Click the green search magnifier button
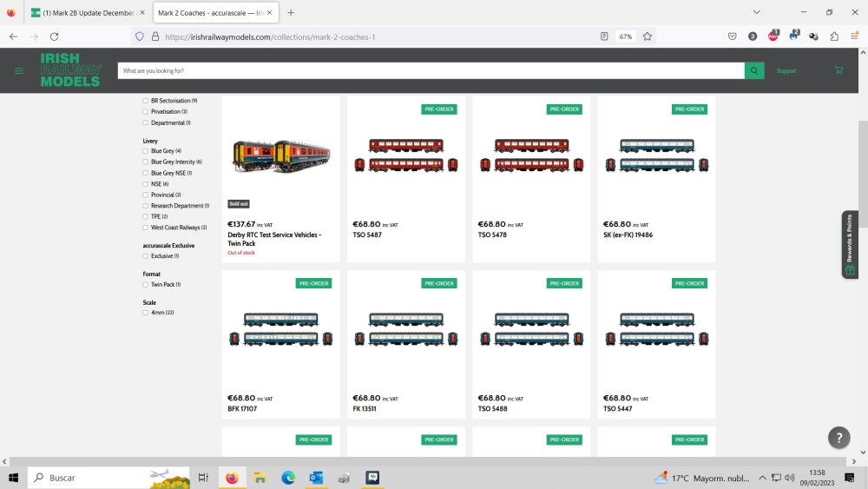Image resolution: width=868 pixels, height=489 pixels. tap(754, 71)
